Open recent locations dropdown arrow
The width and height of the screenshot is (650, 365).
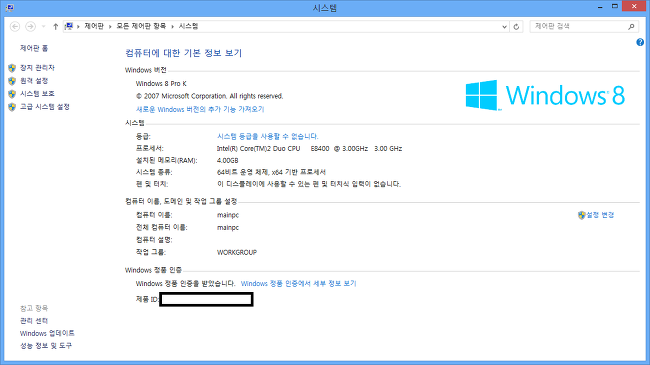pyautogui.click(x=43, y=27)
